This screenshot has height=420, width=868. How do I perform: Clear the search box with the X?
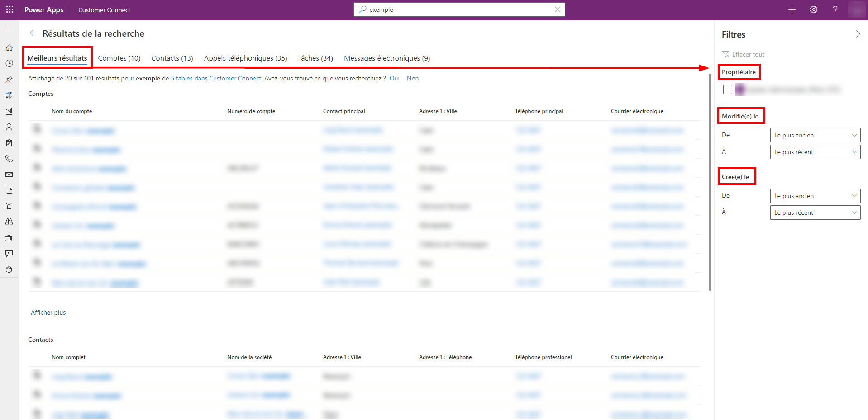[558, 9]
